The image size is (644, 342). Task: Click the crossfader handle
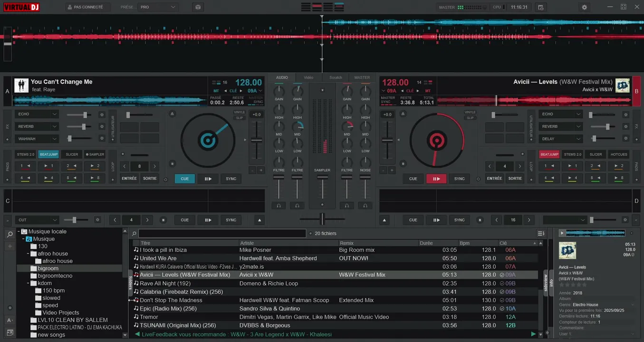(322, 219)
